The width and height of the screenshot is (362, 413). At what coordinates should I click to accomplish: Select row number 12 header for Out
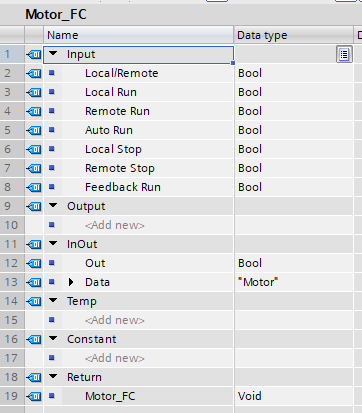(x=12, y=263)
